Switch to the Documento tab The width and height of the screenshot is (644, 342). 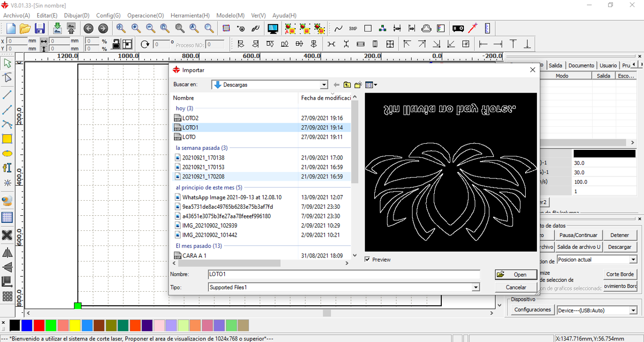click(581, 65)
